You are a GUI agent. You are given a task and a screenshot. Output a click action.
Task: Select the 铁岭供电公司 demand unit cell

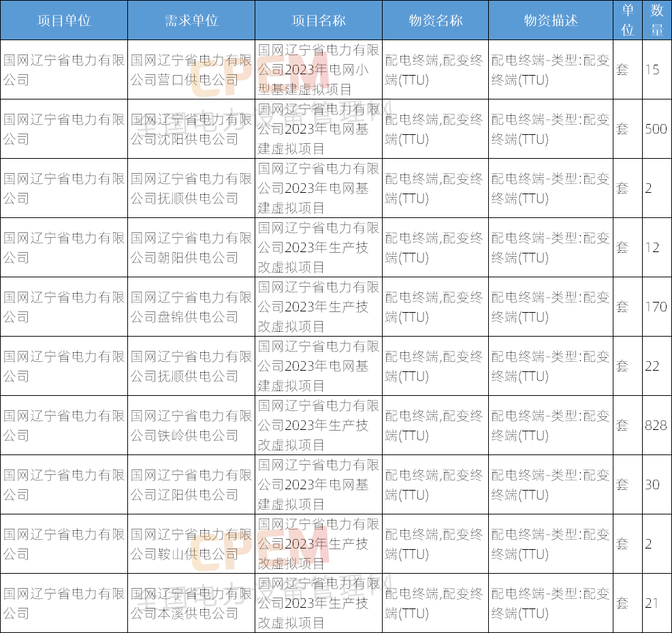coord(191,426)
